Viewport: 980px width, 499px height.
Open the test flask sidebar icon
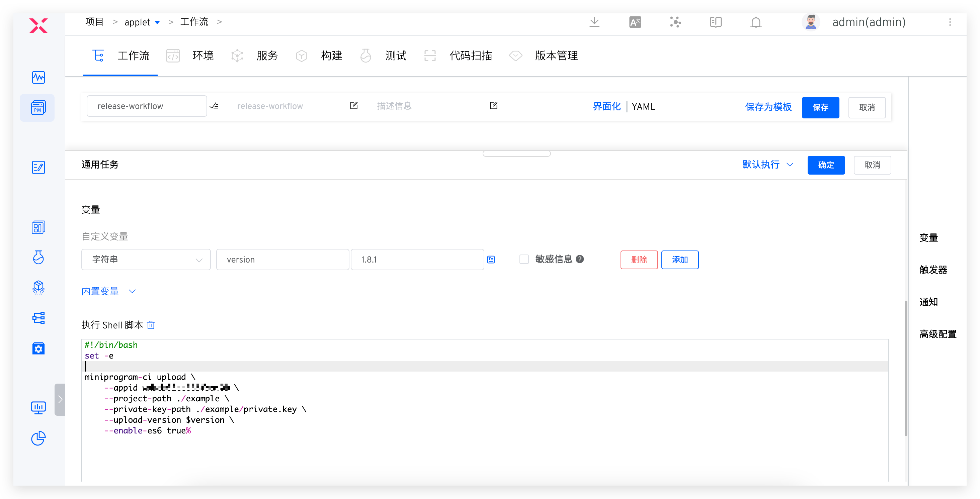pyautogui.click(x=38, y=257)
